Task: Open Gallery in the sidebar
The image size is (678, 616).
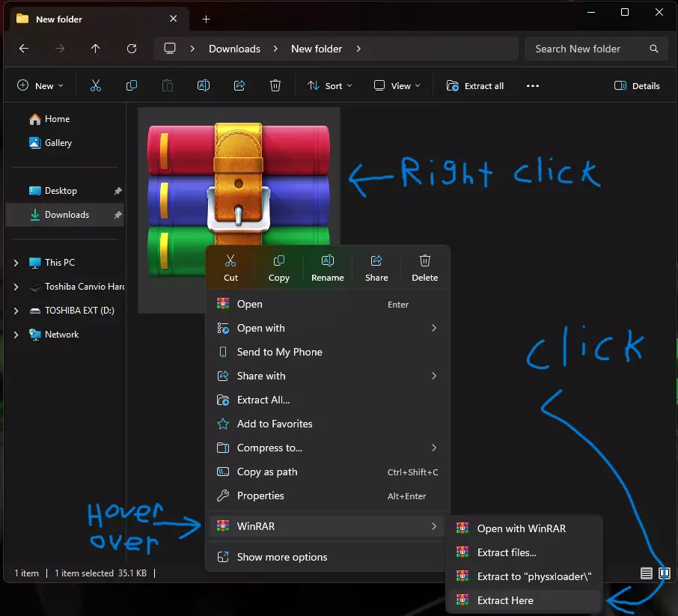Action: click(65, 143)
